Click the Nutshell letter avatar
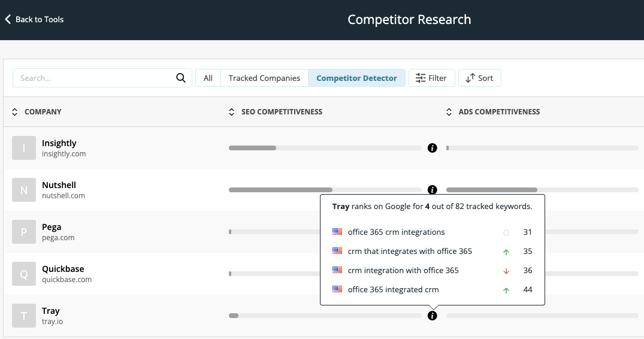 [x=24, y=190]
